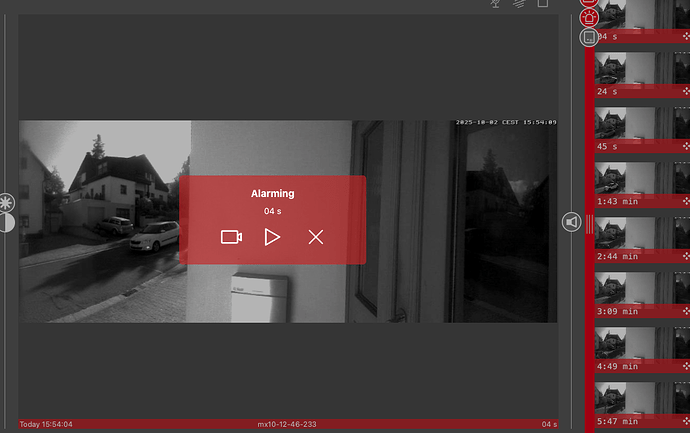Toggle the speaker audio icon
Screen dimensions: 690x433
pyautogui.click(x=571, y=222)
